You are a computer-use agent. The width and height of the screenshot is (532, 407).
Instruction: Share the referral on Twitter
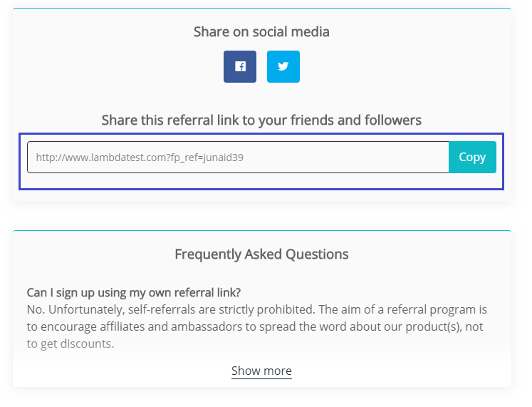[x=283, y=66]
